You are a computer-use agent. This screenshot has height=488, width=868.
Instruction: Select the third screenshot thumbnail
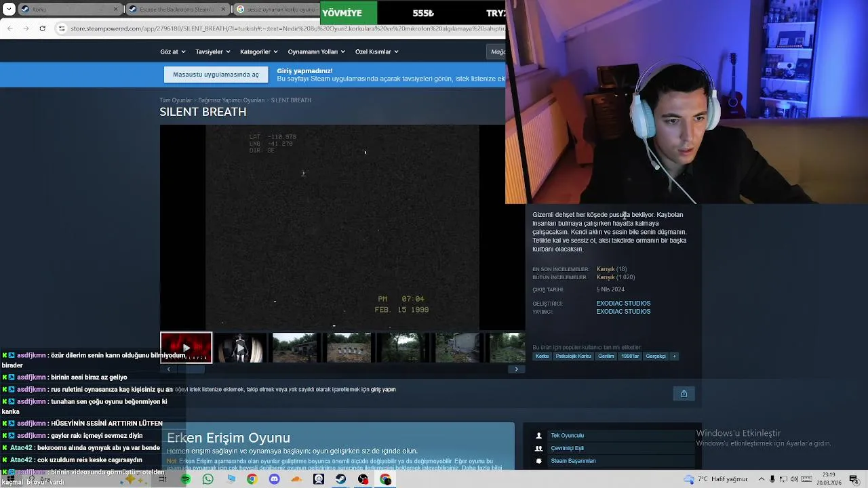point(294,348)
